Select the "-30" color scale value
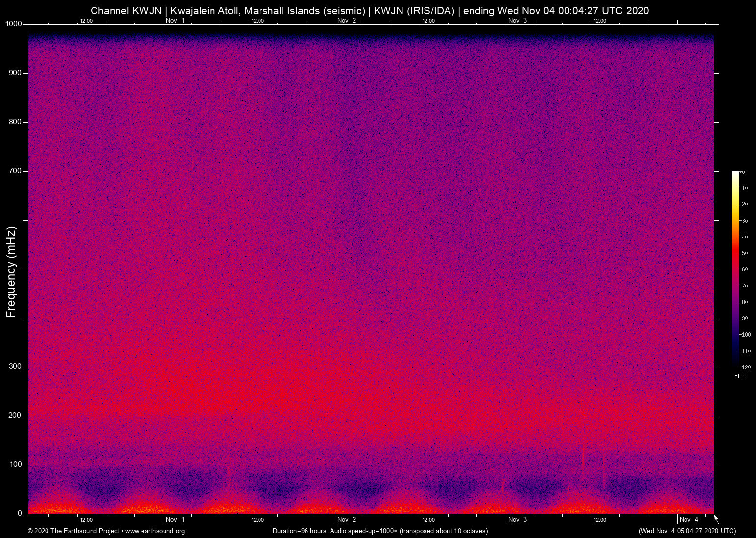Image resolution: width=756 pixels, height=538 pixels. pos(744,221)
